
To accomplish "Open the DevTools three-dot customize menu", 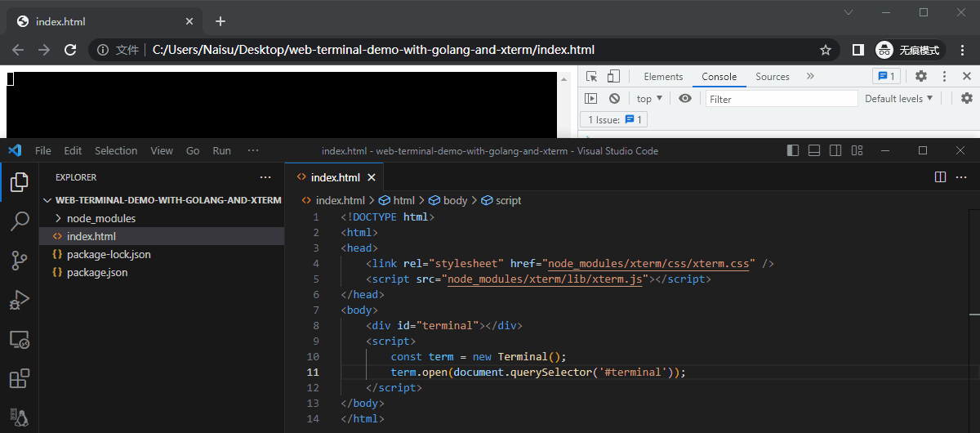I will click(x=945, y=76).
